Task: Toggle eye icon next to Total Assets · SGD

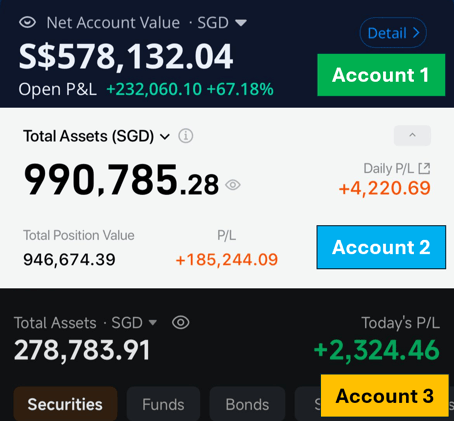Action: tap(181, 322)
